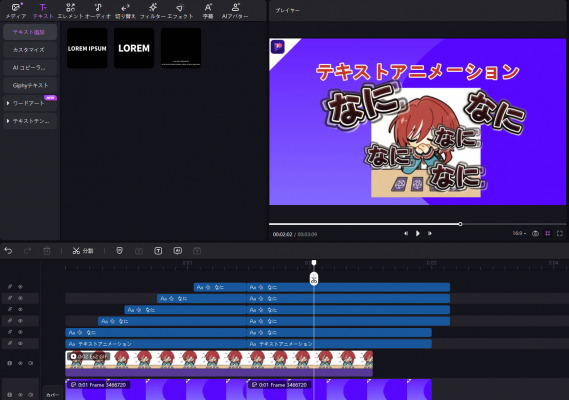This screenshot has width=569, height=400.
Task: Hide the テキストアニメーション track with eye icon
Action: [x=21, y=343]
